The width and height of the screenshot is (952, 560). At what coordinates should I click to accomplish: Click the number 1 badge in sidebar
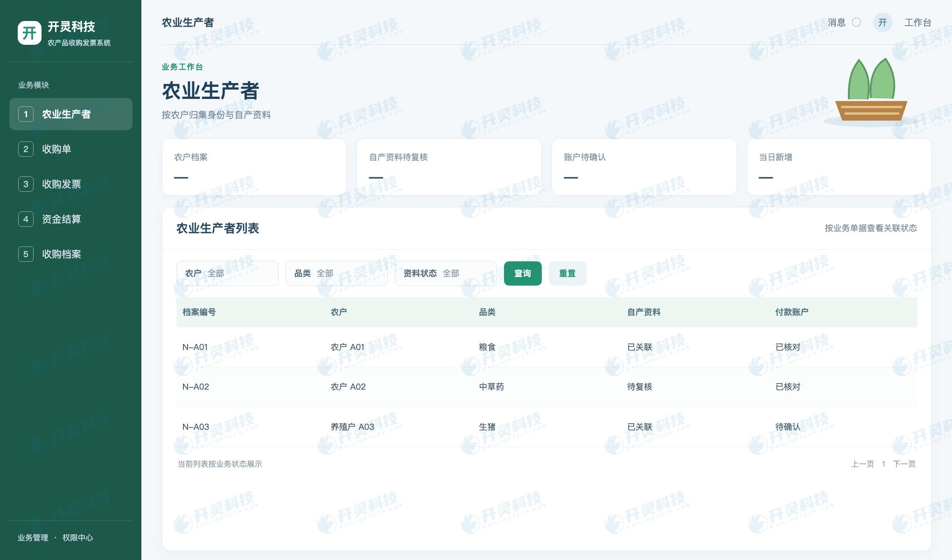(26, 114)
